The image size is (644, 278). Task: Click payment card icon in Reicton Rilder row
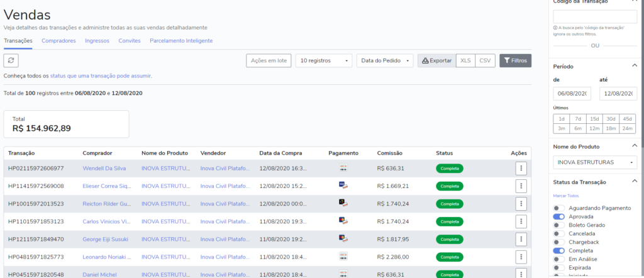[343, 203]
